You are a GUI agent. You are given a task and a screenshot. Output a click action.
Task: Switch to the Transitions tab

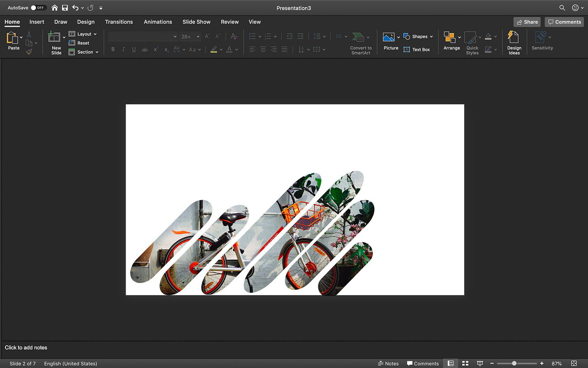[119, 21]
